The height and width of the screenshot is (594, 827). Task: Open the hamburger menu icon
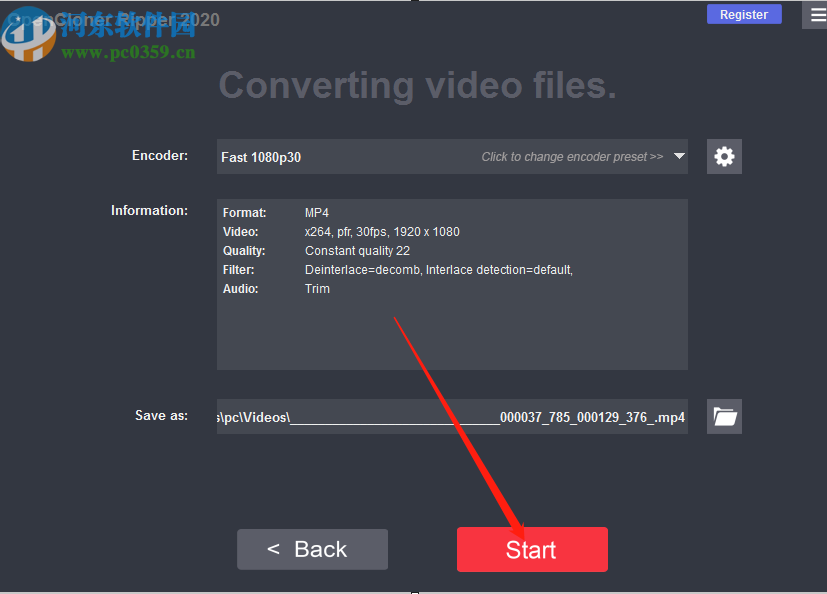[816, 15]
